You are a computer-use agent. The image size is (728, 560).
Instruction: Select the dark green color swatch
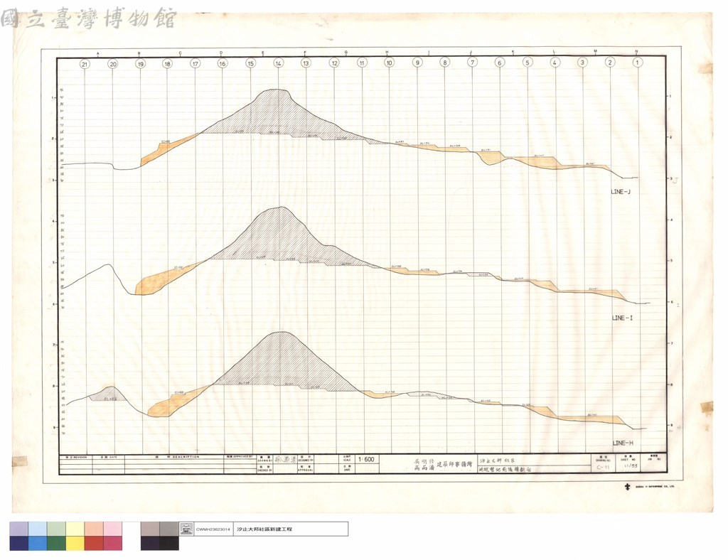56,543
